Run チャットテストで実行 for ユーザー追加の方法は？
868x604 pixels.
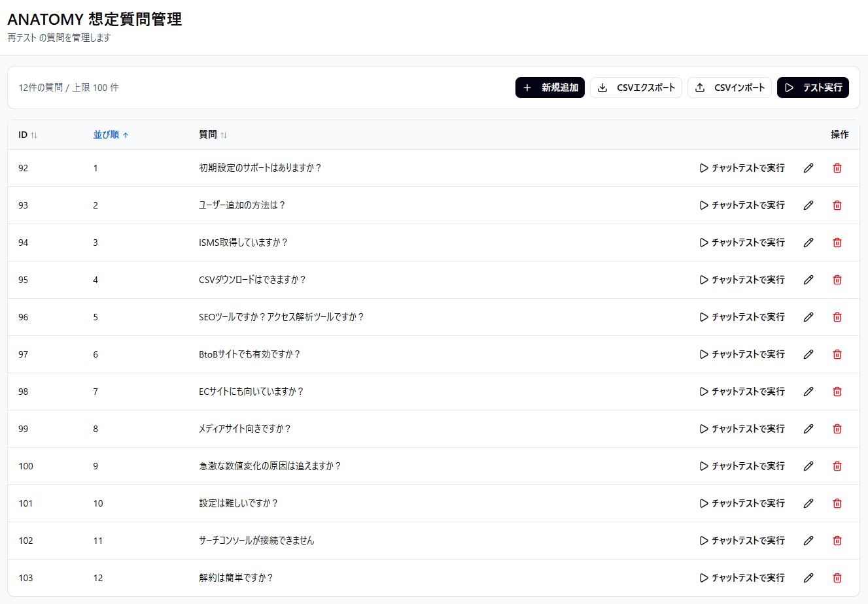click(742, 205)
